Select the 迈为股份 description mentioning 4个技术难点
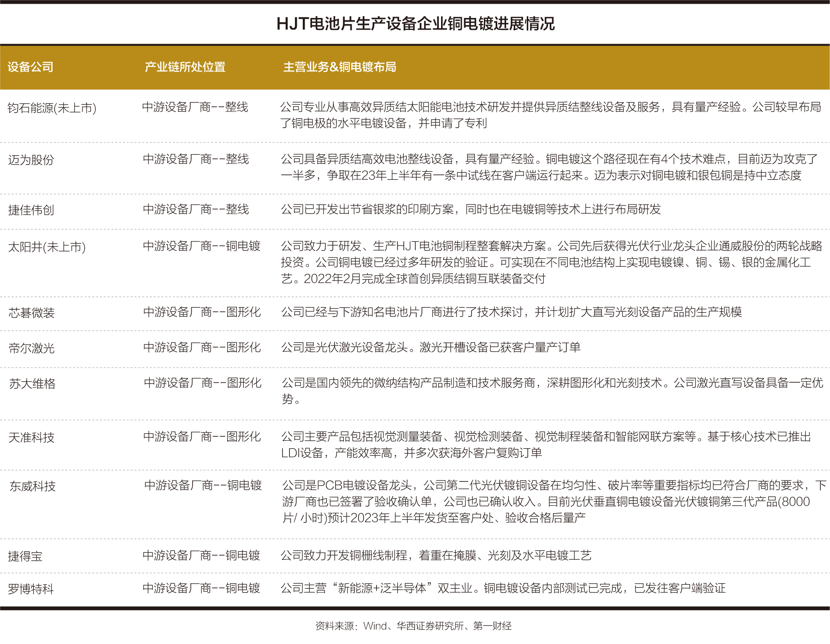The image size is (830, 644). pos(550,167)
